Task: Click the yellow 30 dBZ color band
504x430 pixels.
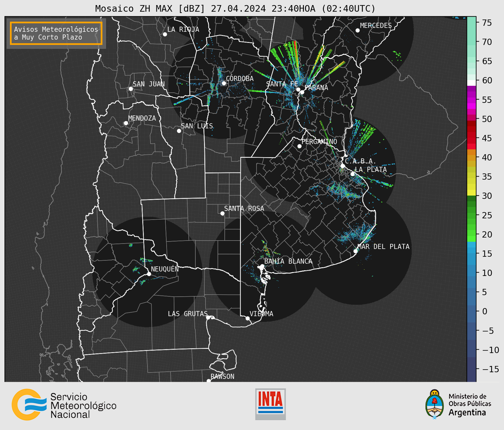Action: click(x=471, y=193)
